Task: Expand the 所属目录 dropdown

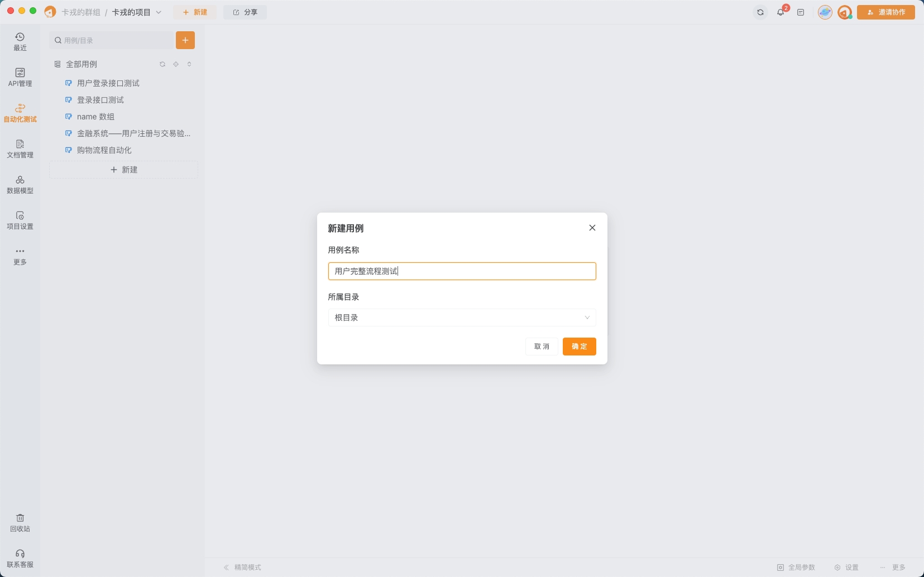Action: pyautogui.click(x=462, y=318)
